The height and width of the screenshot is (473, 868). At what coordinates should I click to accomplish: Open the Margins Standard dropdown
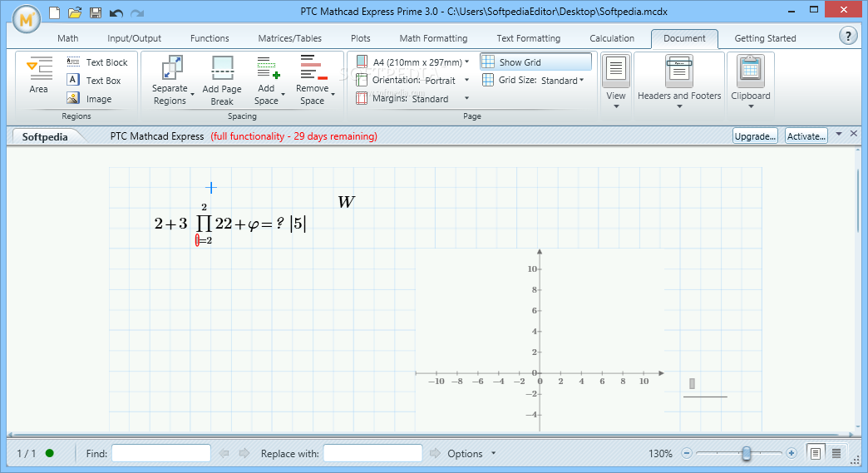(x=466, y=98)
